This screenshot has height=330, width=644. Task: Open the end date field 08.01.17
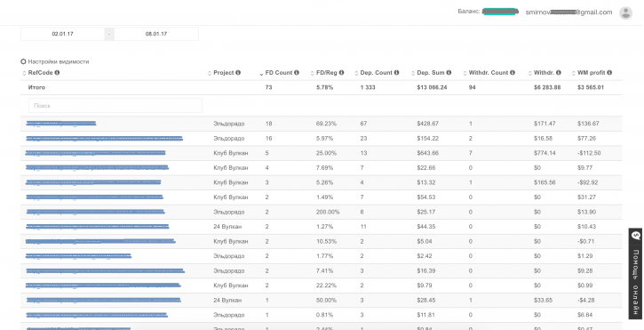pyautogui.click(x=156, y=34)
